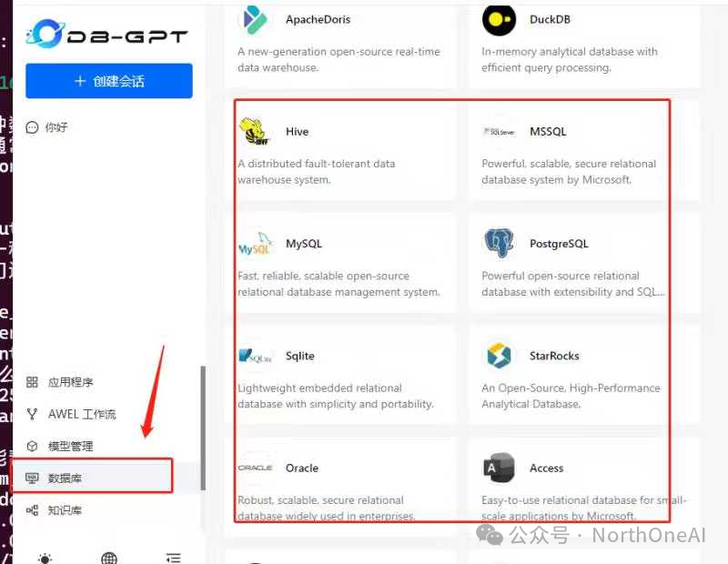Click the Access description 'Easy-to-use relational database'
728x564 pixels.
click(559, 500)
